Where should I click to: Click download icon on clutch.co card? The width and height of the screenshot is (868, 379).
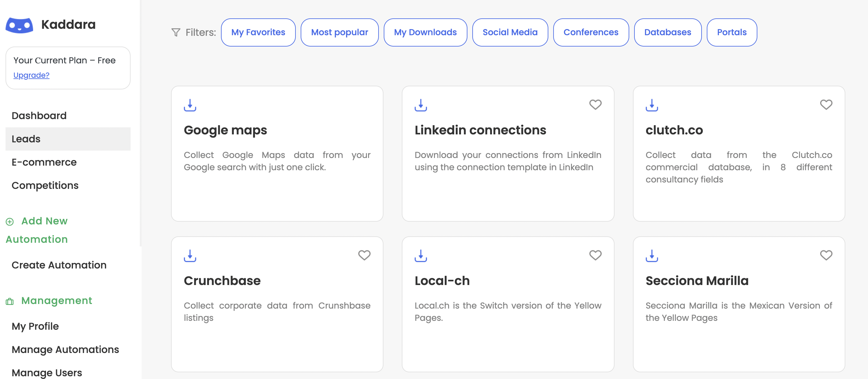point(651,105)
